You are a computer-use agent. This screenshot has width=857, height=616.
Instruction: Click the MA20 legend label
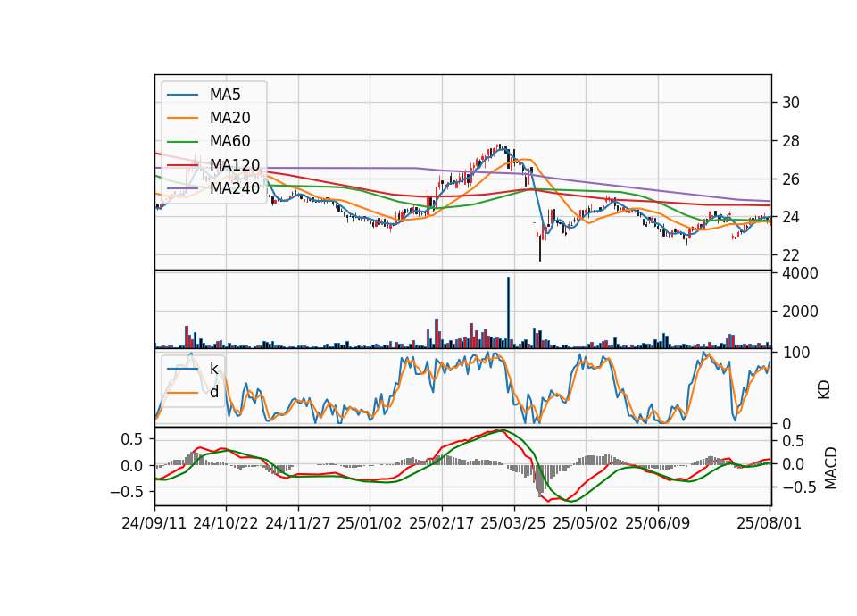tap(229, 118)
